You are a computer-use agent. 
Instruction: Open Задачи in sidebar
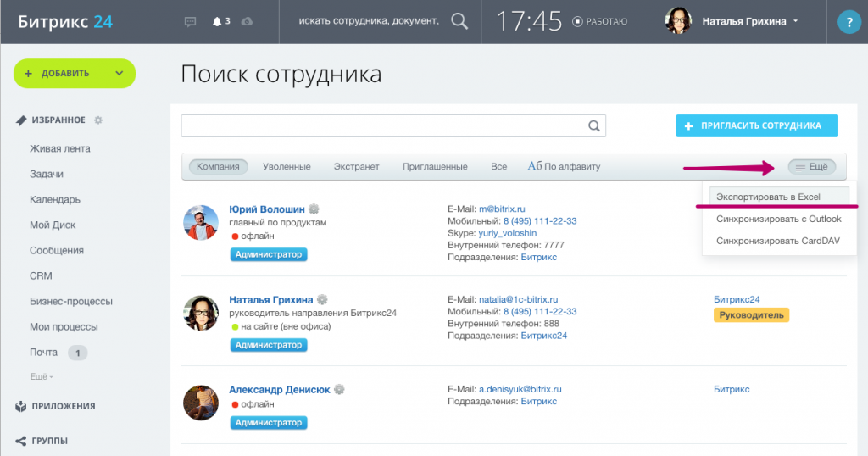click(47, 174)
